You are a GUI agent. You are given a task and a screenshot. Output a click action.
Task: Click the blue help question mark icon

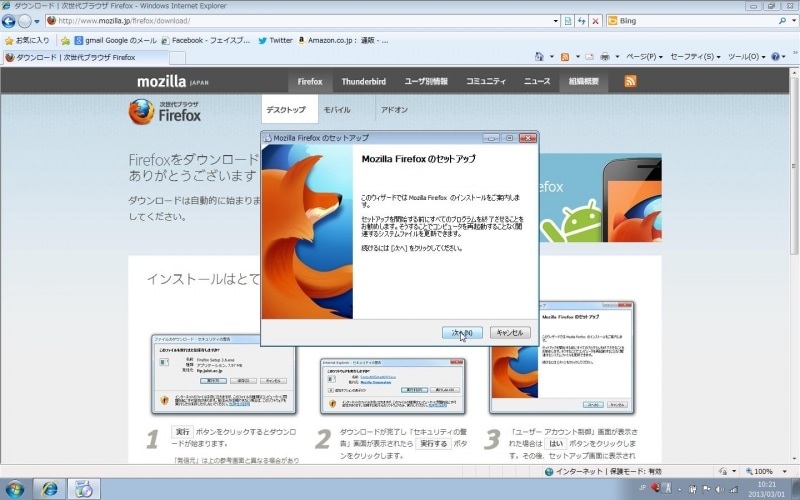(x=776, y=57)
